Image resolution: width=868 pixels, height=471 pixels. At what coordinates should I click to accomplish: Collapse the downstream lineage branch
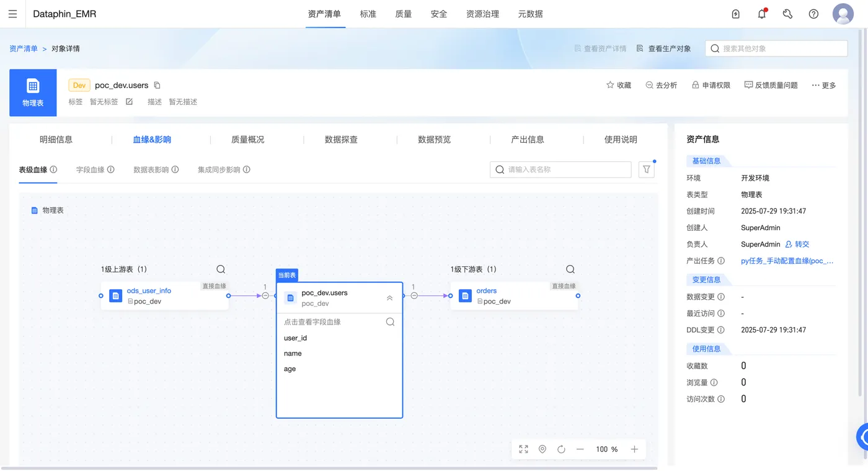click(x=414, y=296)
